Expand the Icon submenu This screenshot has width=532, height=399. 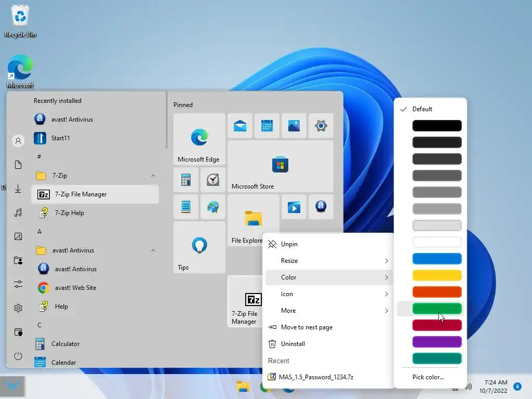point(328,294)
